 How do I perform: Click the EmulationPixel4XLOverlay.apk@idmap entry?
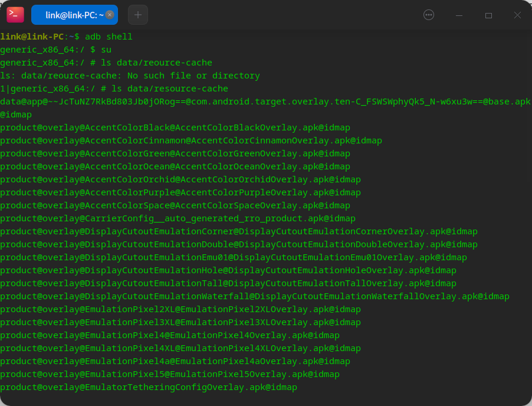click(180, 348)
